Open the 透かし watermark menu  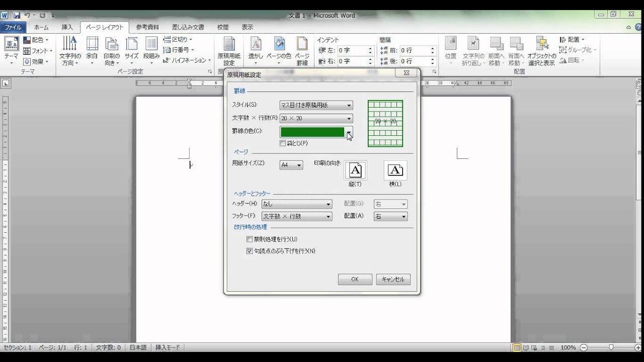256,51
